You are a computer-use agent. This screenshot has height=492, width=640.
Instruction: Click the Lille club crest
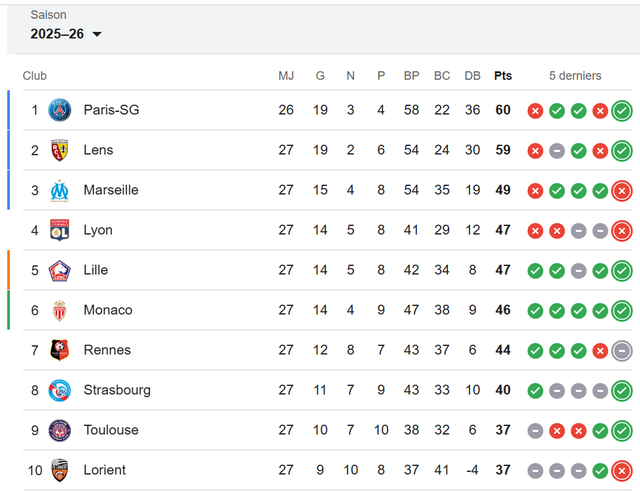pos(60,270)
